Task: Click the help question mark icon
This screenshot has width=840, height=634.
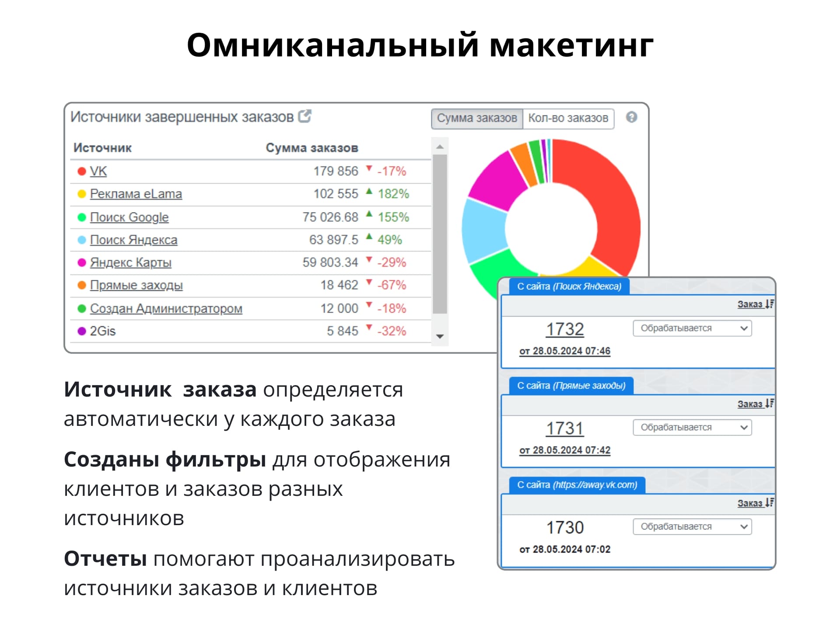Action: point(631,117)
